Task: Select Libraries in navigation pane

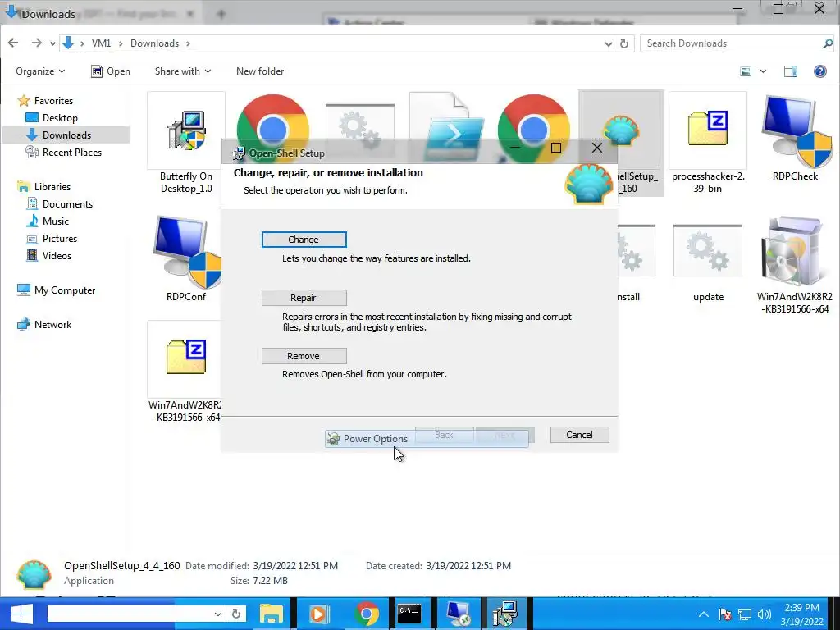Action: pyautogui.click(x=52, y=187)
